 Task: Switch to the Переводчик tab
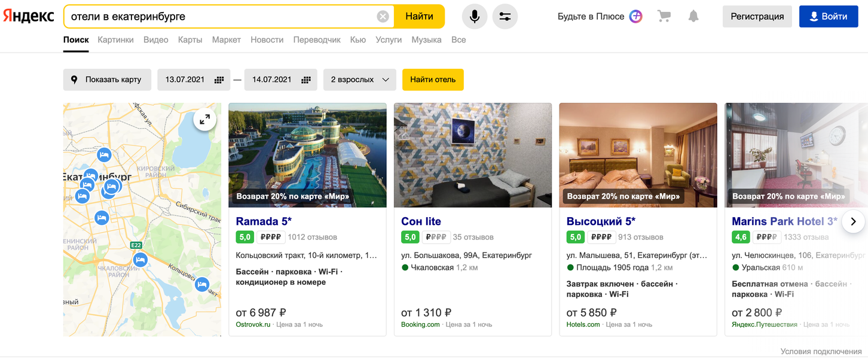point(317,39)
